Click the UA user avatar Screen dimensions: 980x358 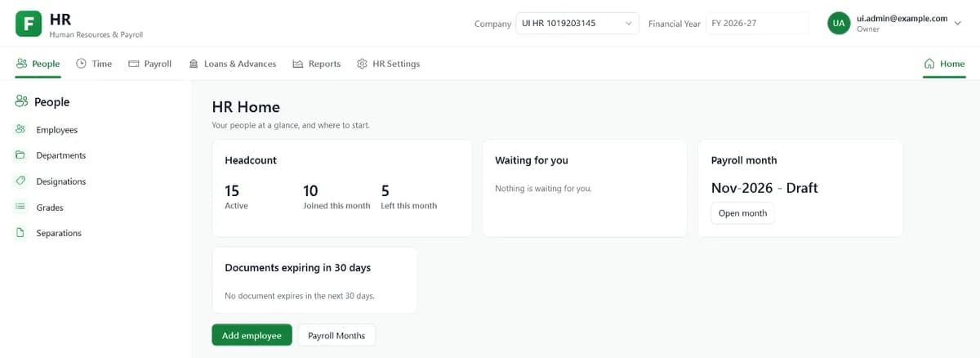tap(839, 23)
